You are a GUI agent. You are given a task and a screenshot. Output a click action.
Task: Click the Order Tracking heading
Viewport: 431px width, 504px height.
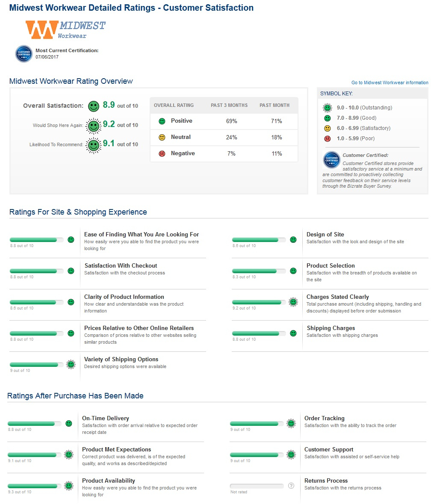coord(324,418)
